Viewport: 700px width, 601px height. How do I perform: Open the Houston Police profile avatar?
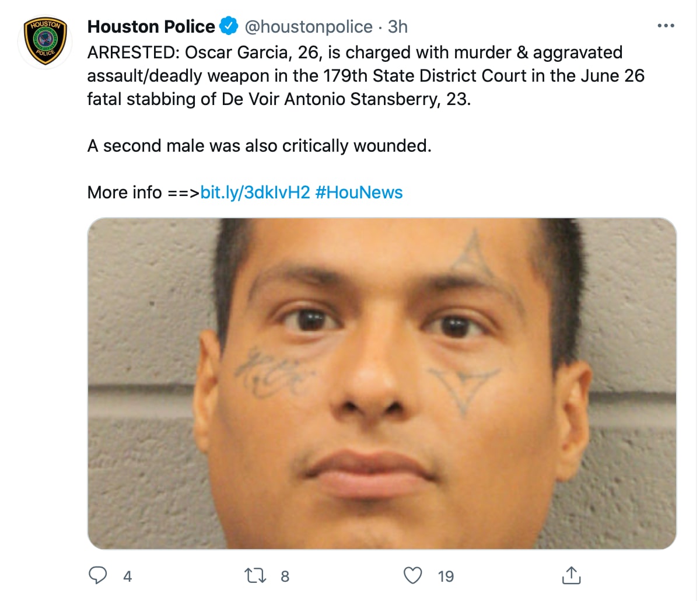[44, 41]
